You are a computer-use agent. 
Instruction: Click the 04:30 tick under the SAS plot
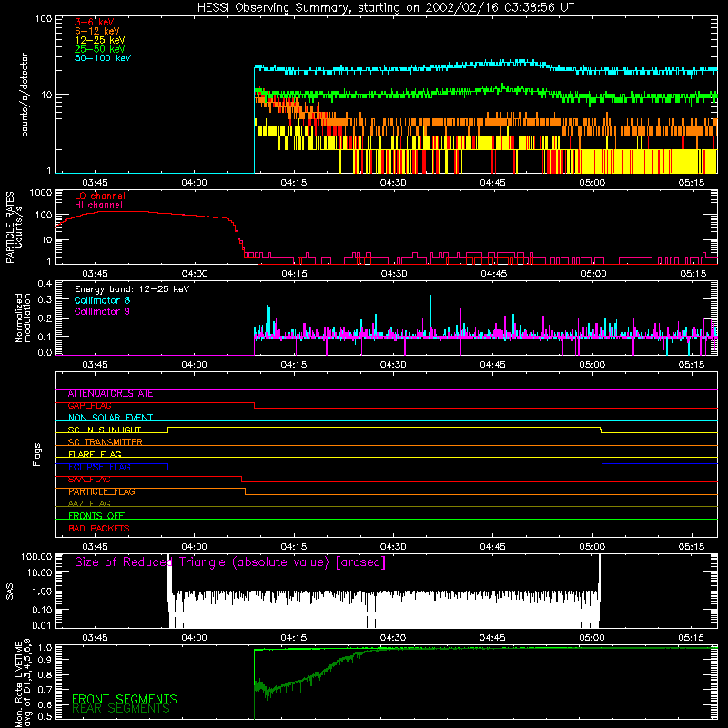(x=393, y=638)
